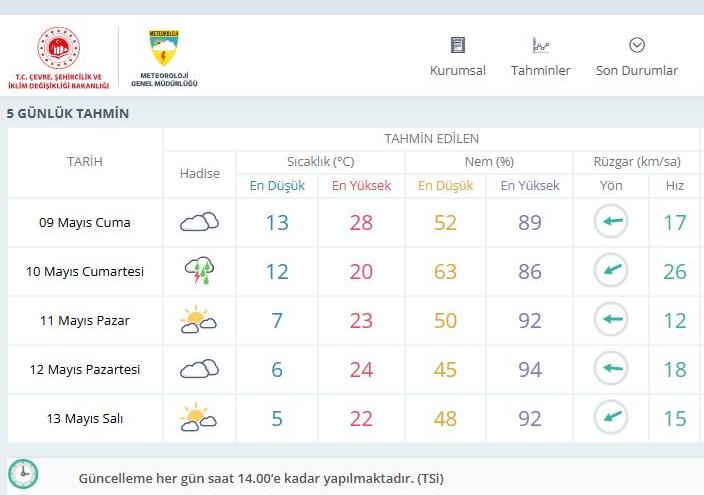Click the partly sunny icon for 11 Mayıs Pazar
Viewport: 704px width, 495px height.
coord(198,319)
